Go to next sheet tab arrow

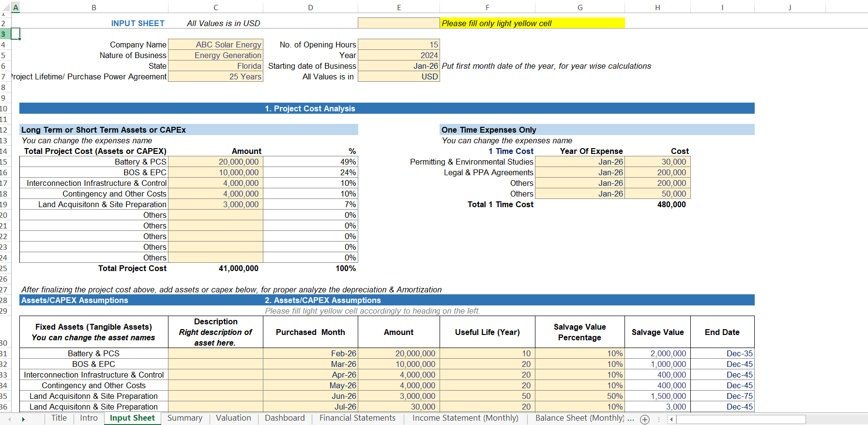pos(23,419)
